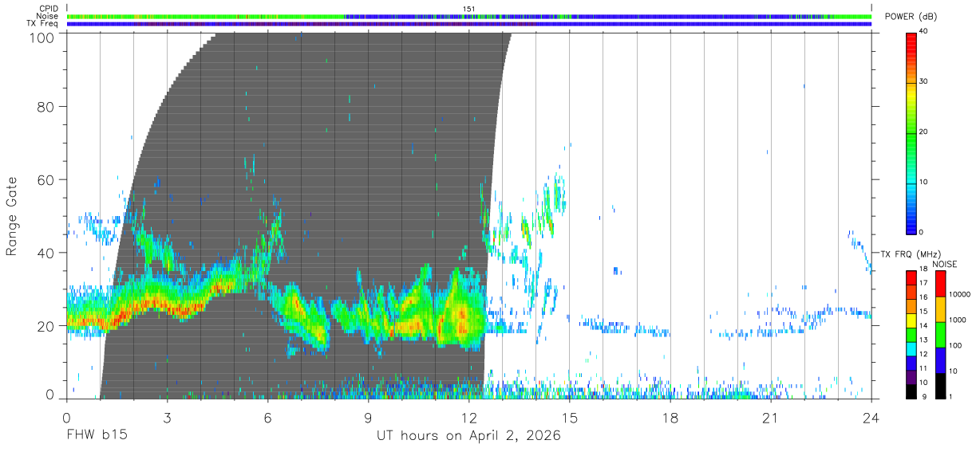Viewport: 980px width, 452px height.
Task: Click the 13 label on TX FRQ legend
Action: pos(924,340)
